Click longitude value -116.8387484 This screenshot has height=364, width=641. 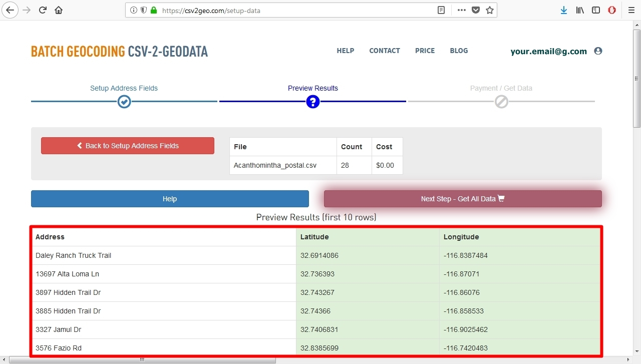[x=466, y=255]
